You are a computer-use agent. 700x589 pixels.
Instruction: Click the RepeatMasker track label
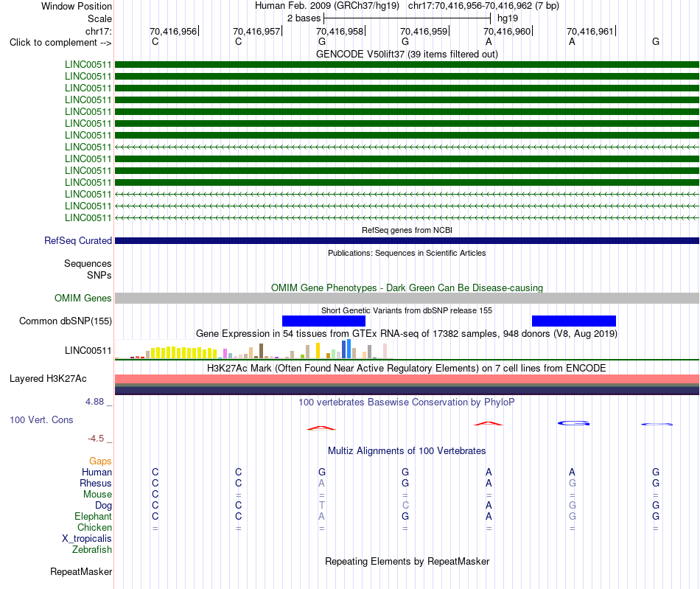(x=81, y=571)
